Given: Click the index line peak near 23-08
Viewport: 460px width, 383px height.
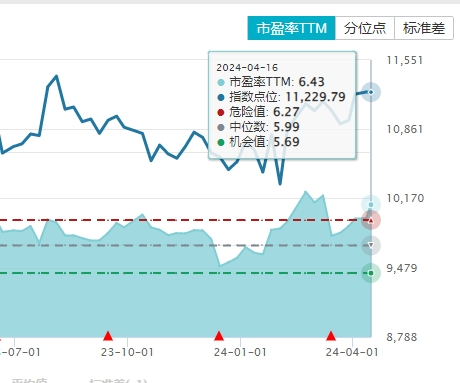Looking at the screenshot, I should [56, 76].
